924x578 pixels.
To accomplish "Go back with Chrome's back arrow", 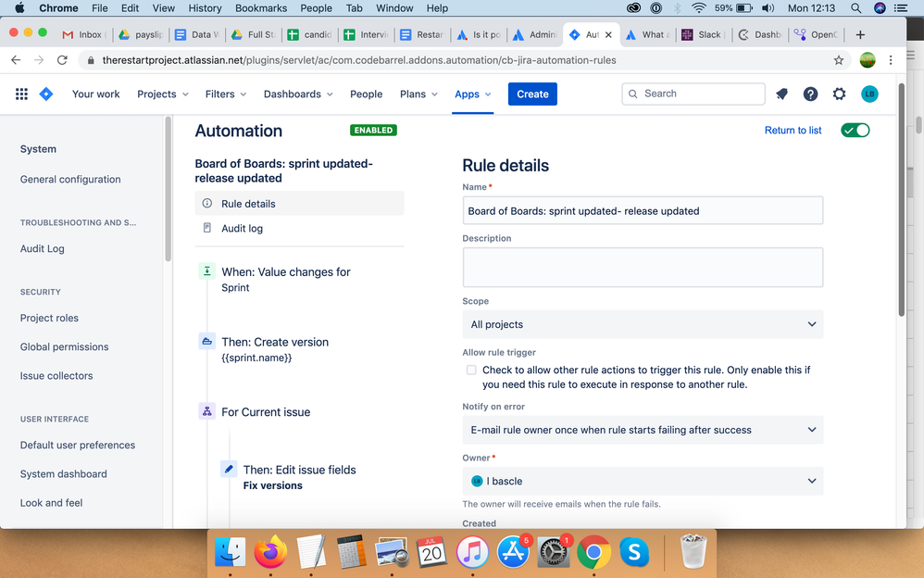I will pos(16,60).
